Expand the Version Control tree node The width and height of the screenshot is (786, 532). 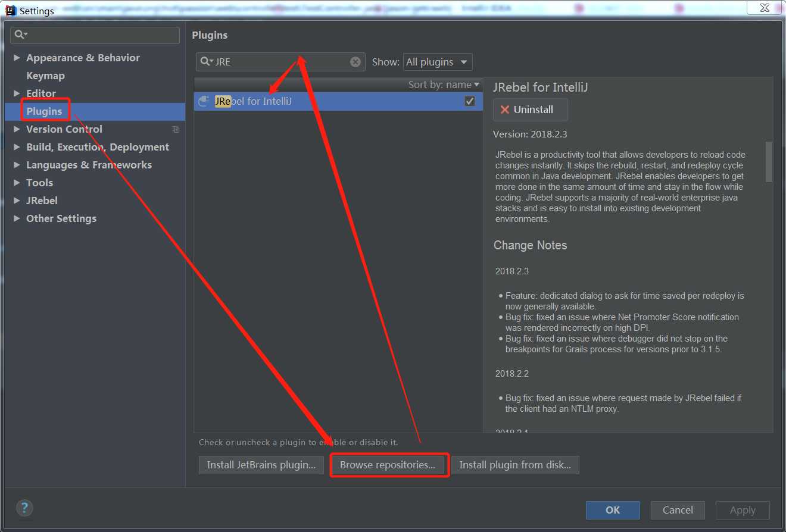(x=17, y=129)
